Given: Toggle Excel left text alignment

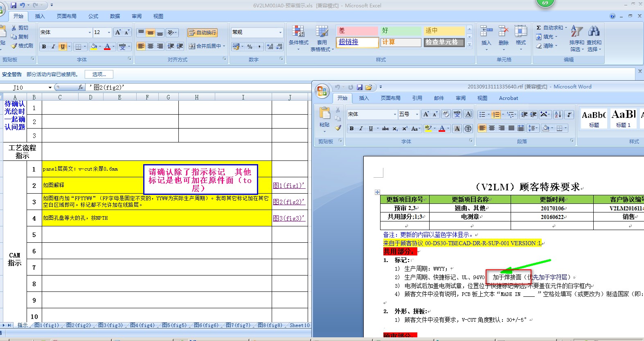Looking at the screenshot, I should tap(141, 46).
